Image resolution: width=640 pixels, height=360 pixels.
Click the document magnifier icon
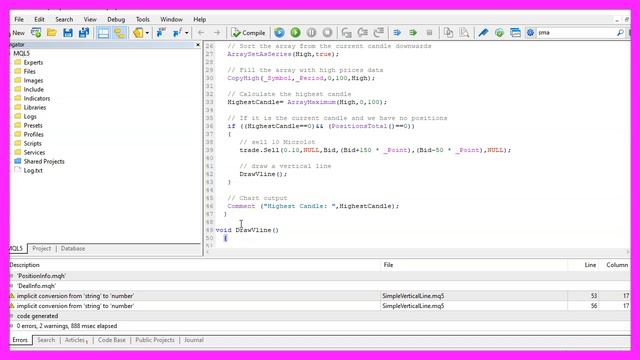pos(464,33)
